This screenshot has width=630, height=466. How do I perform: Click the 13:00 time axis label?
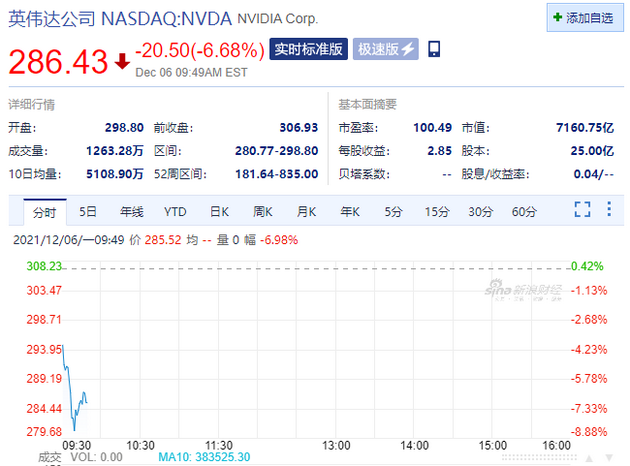point(336,446)
